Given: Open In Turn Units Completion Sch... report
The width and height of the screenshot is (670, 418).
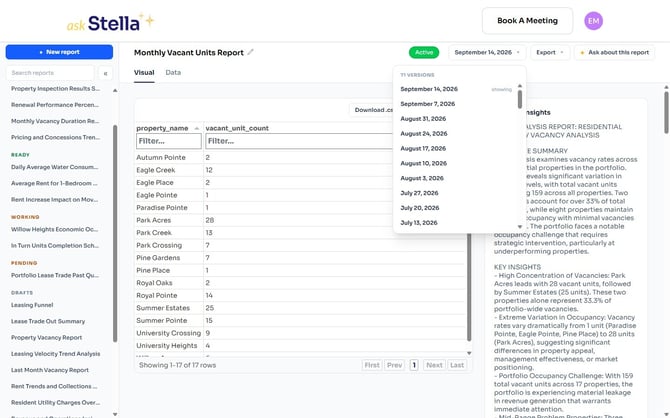Looking at the screenshot, I should pyautogui.click(x=55, y=246).
